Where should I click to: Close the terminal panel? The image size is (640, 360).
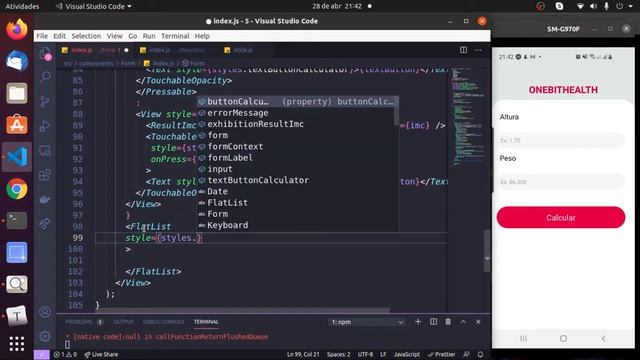(x=478, y=322)
